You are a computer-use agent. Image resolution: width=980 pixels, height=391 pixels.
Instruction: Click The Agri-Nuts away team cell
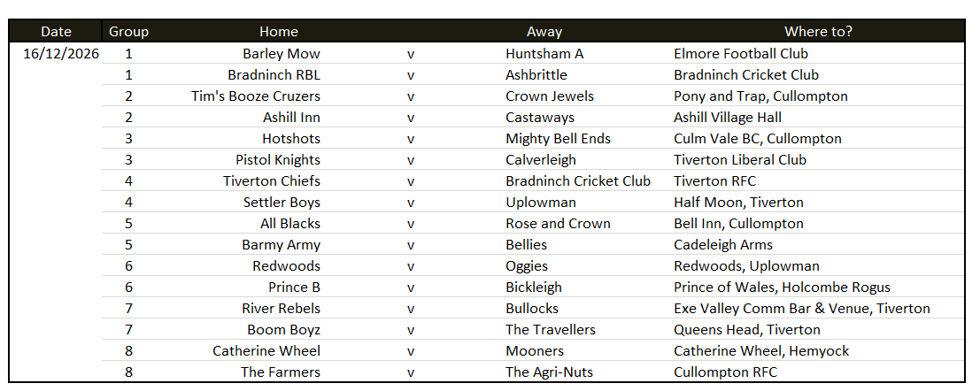(x=550, y=372)
